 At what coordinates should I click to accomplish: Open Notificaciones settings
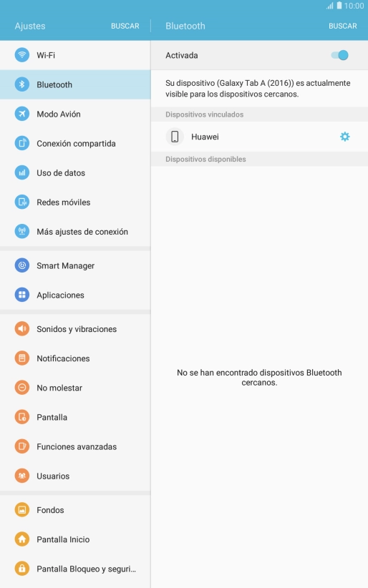(x=75, y=358)
